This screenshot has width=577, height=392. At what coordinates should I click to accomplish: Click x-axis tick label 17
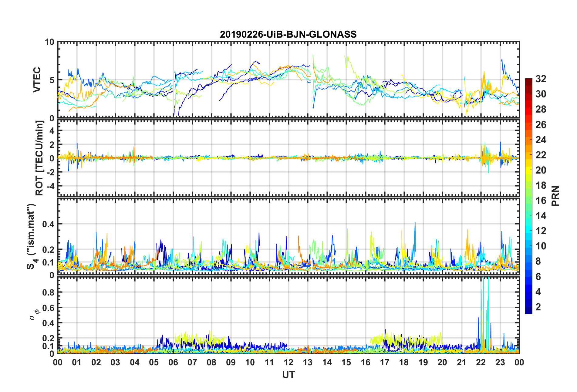385,362
